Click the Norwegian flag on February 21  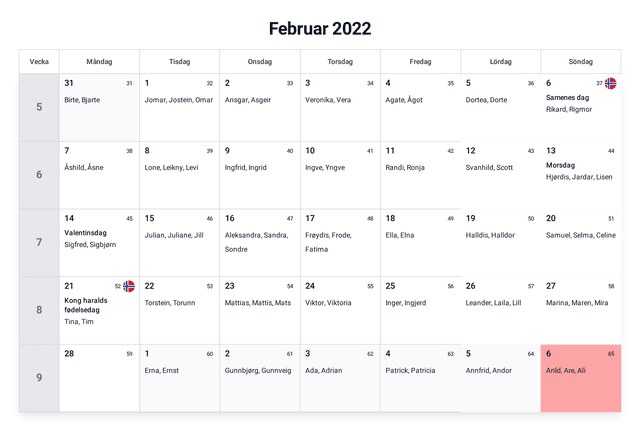point(129,286)
